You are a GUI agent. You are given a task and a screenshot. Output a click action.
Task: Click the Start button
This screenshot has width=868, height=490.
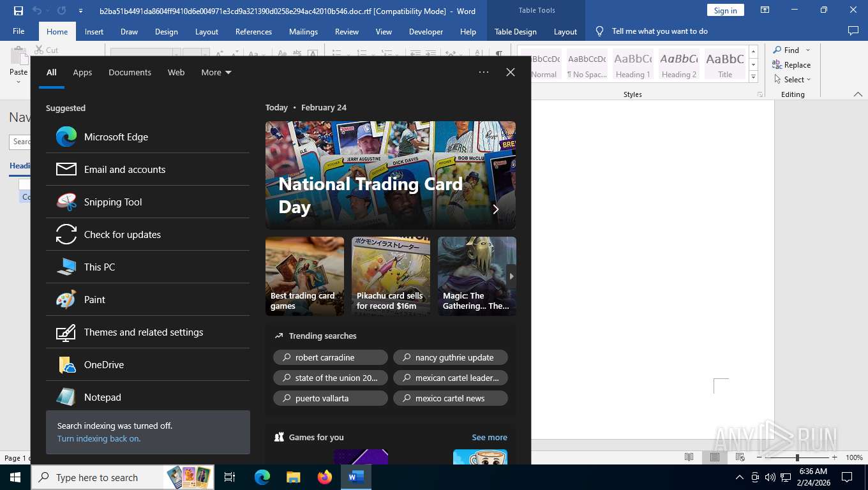[x=15, y=477]
